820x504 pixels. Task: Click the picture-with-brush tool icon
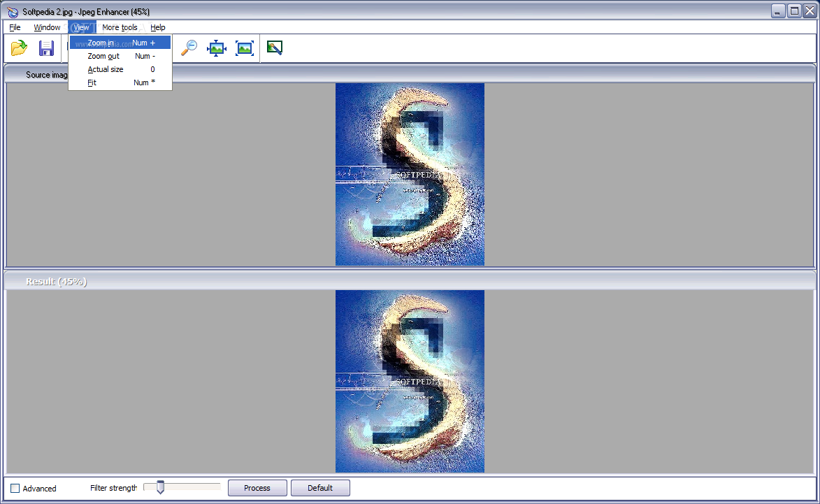point(275,48)
